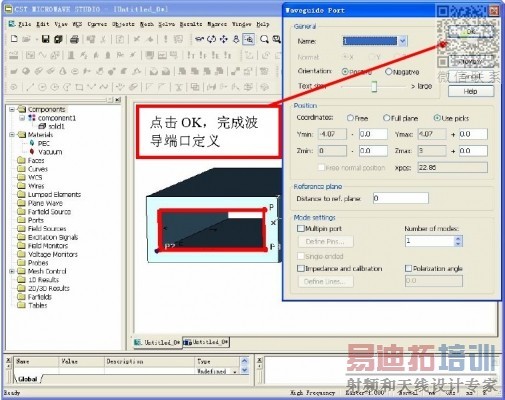Click the Print toolbar icon
Screen dimensions: 505x400
74,39
